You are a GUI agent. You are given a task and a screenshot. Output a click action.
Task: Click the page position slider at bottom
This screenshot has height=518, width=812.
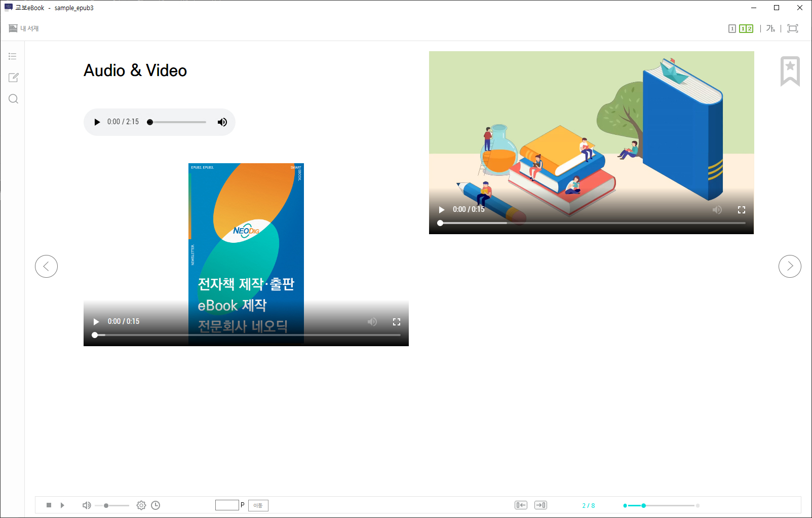tap(661, 505)
